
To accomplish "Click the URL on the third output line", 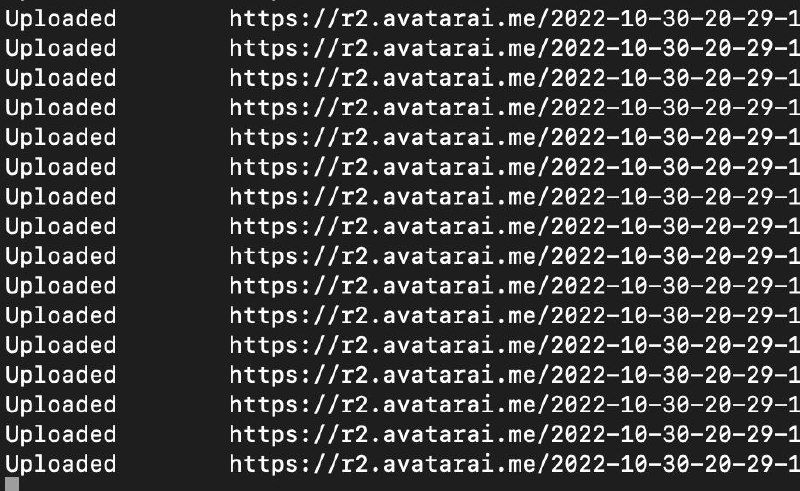I will [515, 79].
